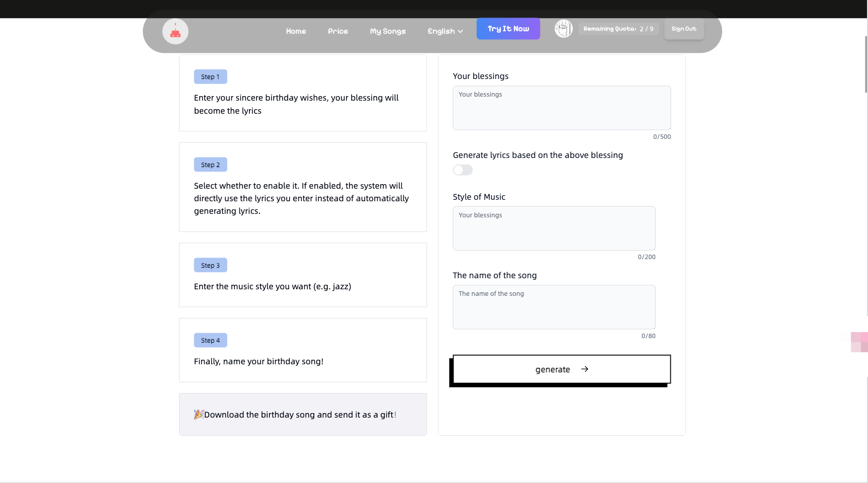Click the party popper emoji icon
868x483 pixels.
pos(199,414)
